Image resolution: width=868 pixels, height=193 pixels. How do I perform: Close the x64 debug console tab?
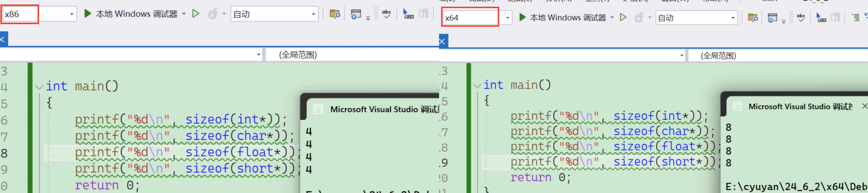tap(865, 106)
